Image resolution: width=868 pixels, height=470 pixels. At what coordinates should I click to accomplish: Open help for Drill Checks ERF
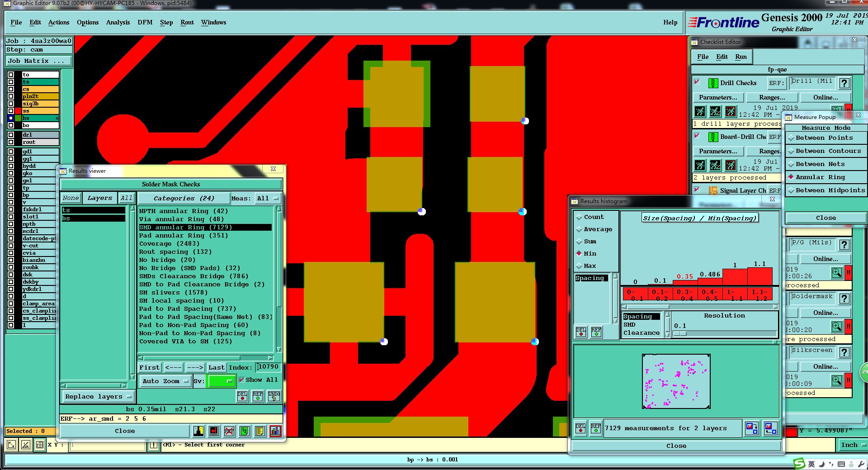[844, 83]
